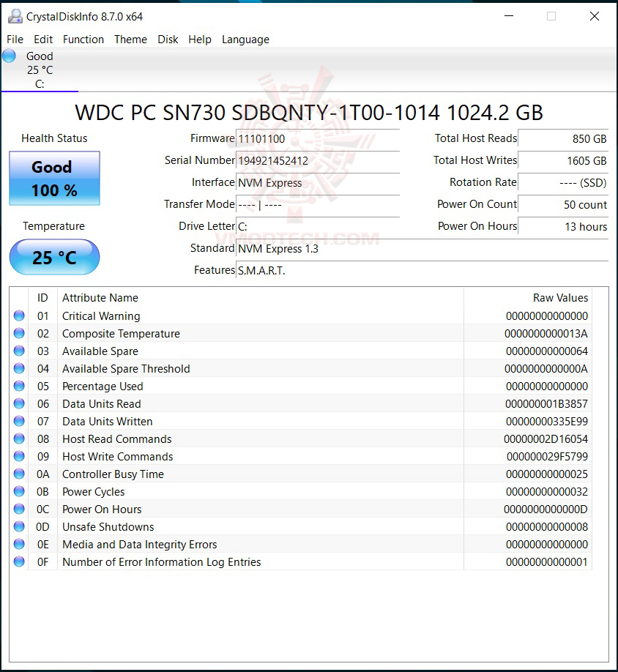Click the indicator beside Available Spare Threshold

[19, 368]
